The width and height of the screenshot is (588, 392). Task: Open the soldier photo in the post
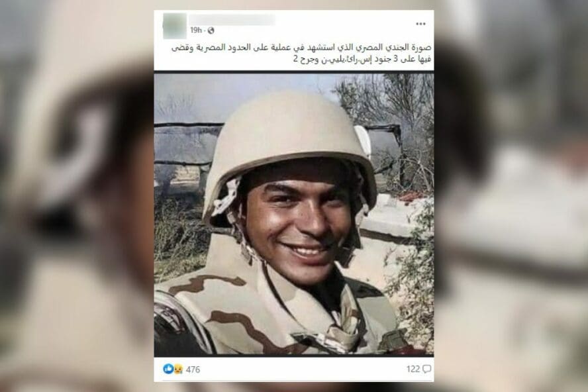294,214
